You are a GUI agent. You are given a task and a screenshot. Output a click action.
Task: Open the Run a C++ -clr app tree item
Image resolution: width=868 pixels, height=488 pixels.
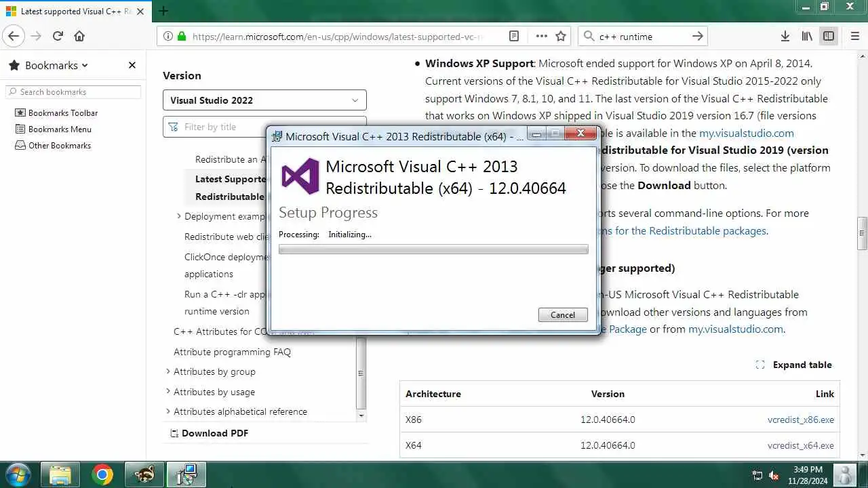tap(226, 303)
